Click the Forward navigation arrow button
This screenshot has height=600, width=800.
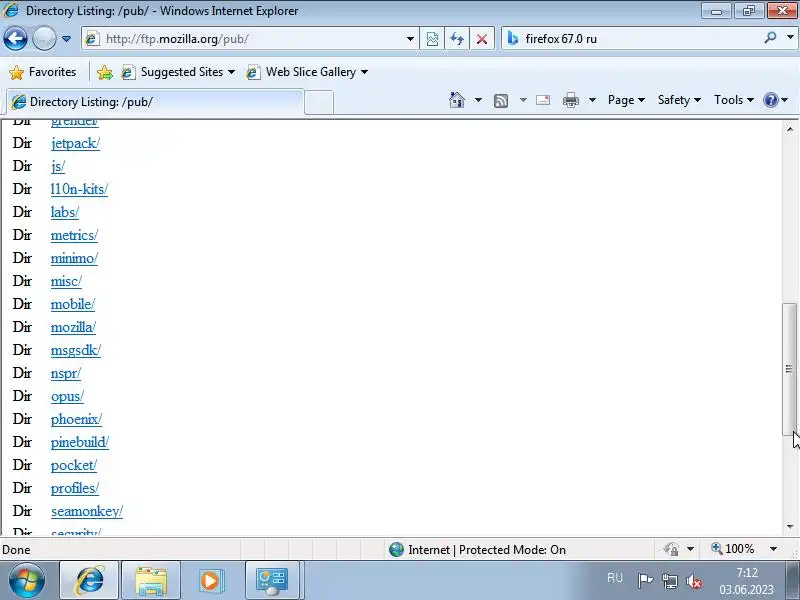point(44,38)
